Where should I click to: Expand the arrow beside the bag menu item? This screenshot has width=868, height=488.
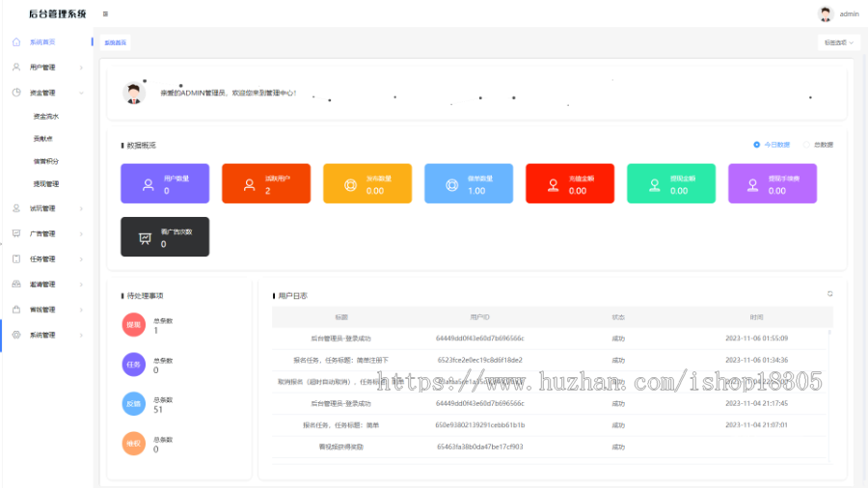coord(81,310)
